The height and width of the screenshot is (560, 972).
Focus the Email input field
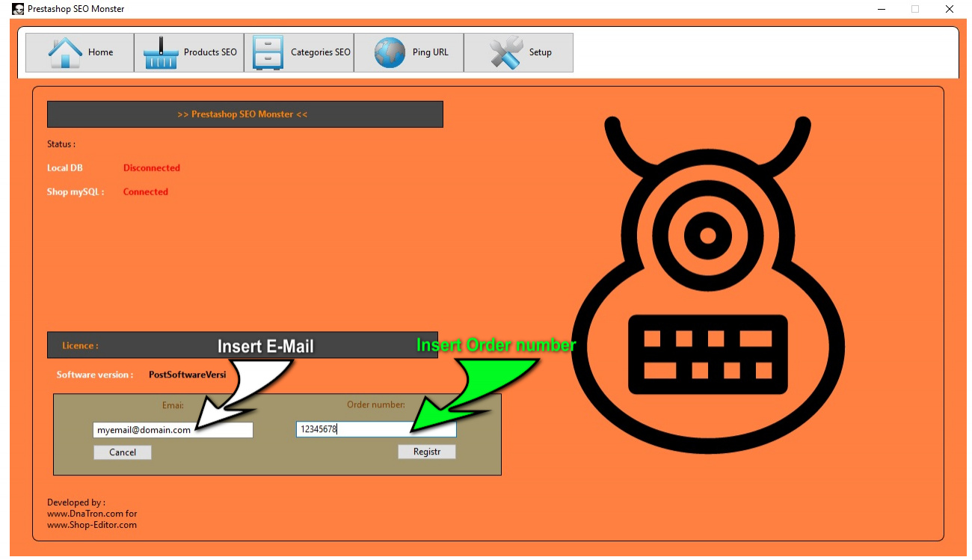click(173, 430)
